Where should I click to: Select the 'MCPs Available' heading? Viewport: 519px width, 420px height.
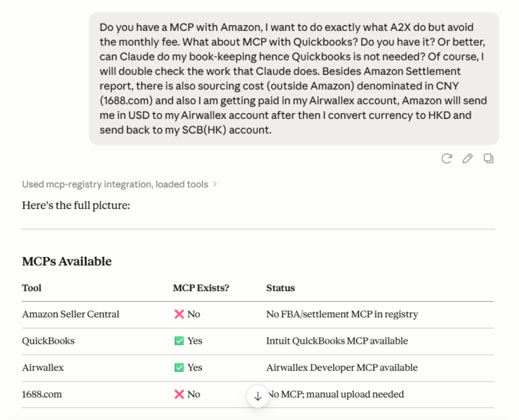[67, 262]
